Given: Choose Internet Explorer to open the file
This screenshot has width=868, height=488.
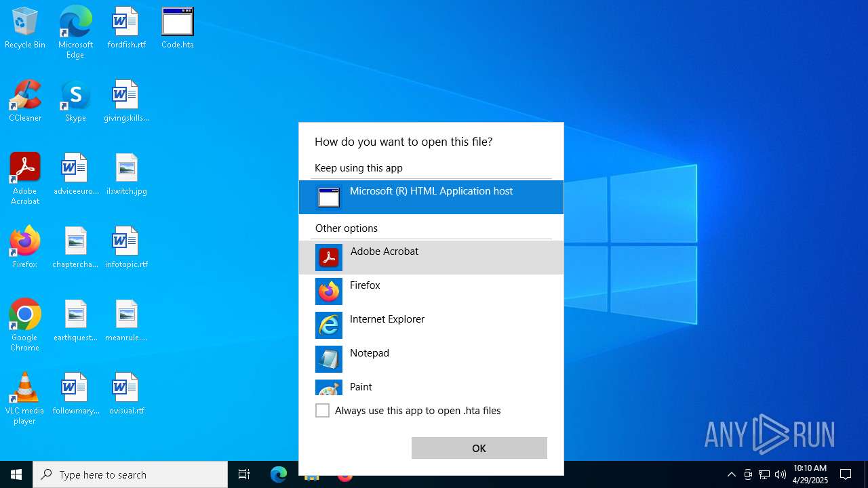Looking at the screenshot, I should pos(431,325).
